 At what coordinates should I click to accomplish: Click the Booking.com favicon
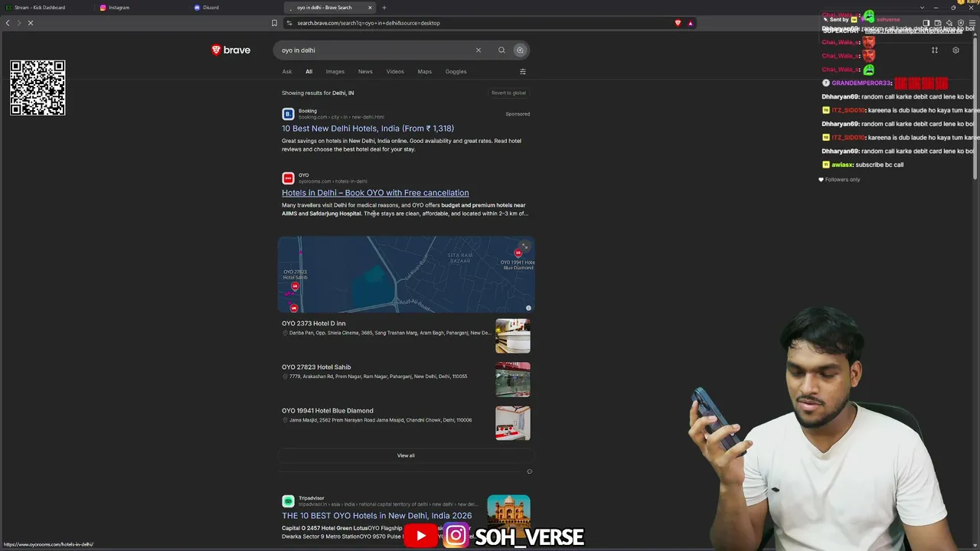[x=288, y=114]
